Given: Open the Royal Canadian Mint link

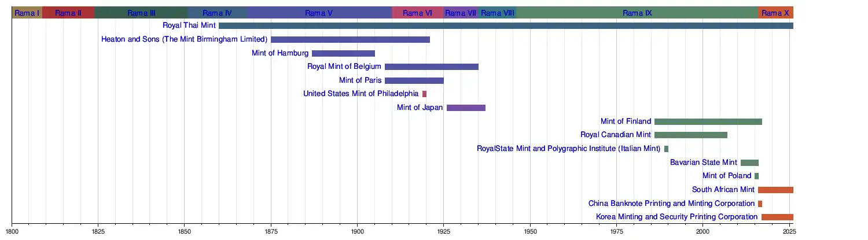Looking at the screenshot, I should [x=616, y=135].
